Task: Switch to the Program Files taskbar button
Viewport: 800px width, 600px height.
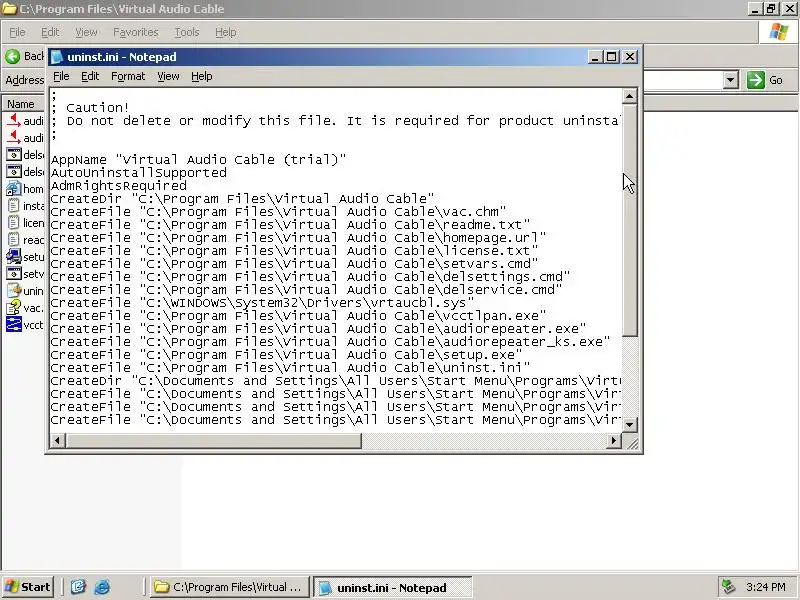Action: (x=230, y=587)
